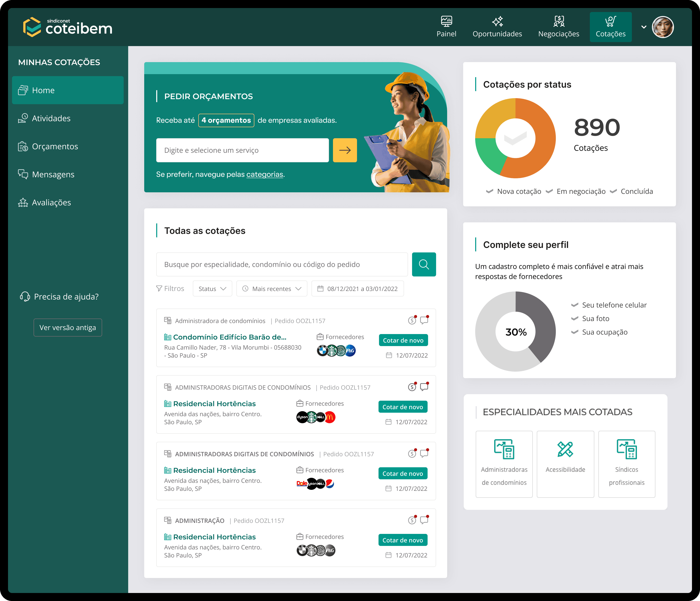Click Ver versão antiga button
Viewport: 700px width, 601px height.
point(68,327)
